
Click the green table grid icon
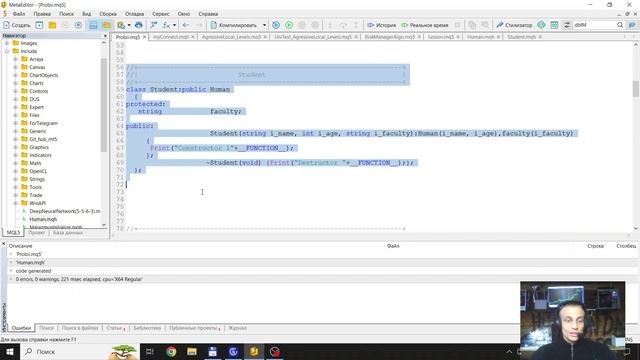[554, 25]
